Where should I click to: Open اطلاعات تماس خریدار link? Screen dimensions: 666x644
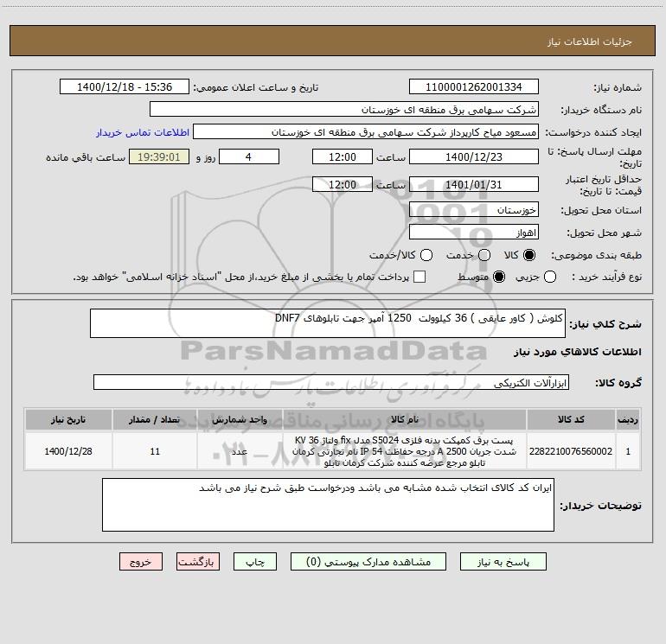coord(143,132)
